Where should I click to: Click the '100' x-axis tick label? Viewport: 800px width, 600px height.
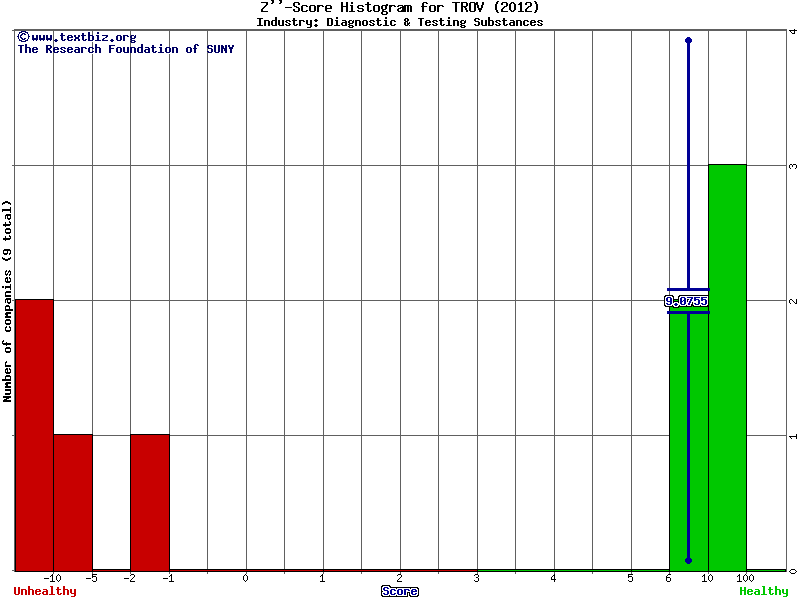[745, 578]
